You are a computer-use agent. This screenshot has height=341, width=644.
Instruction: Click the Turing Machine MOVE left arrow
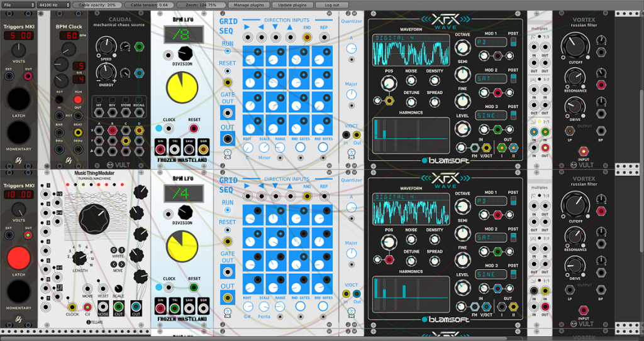coord(114,264)
